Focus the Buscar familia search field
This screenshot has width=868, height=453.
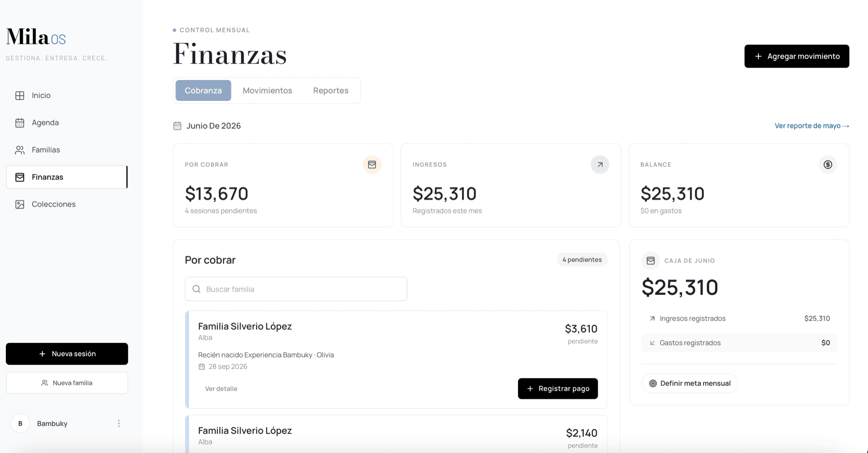296,289
